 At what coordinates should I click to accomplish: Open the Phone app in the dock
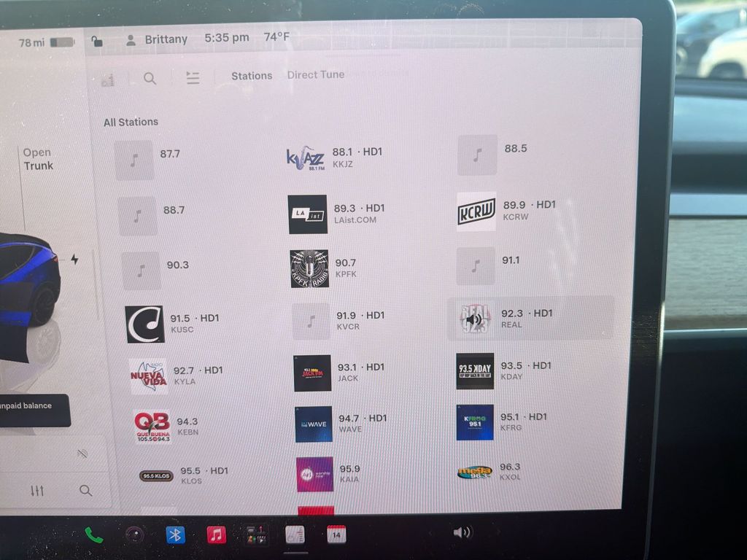(x=93, y=536)
